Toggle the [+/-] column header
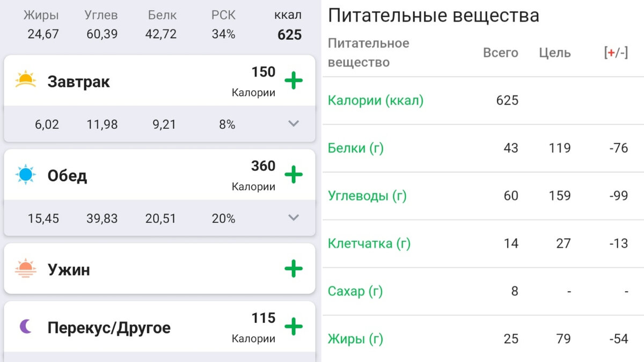Image resolution: width=644 pixels, height=362 pixels. tap(616, 53)
